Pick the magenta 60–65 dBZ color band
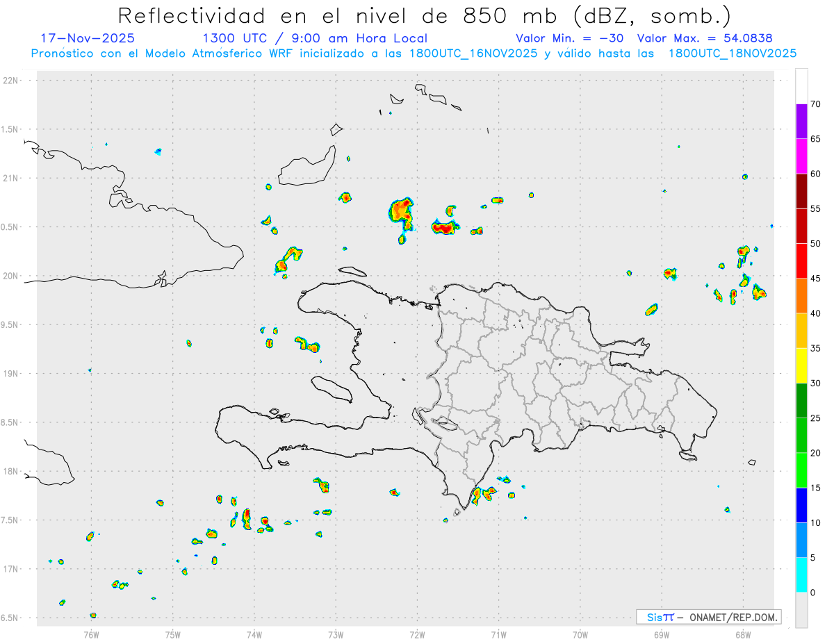Viewport: 834px width, 644px height. click(801, 156)
